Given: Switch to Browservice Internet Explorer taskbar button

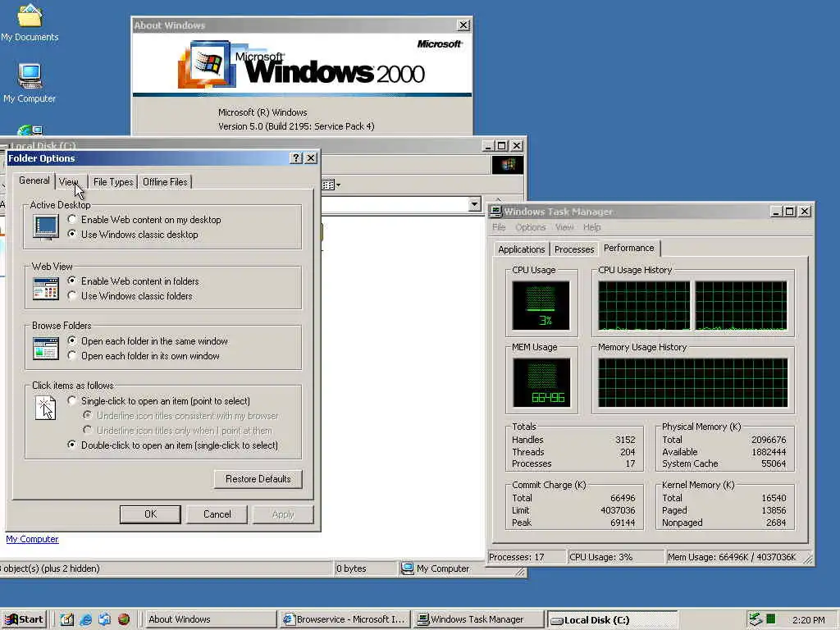Looking at the screenshot, I should click(x=345, y=619).
